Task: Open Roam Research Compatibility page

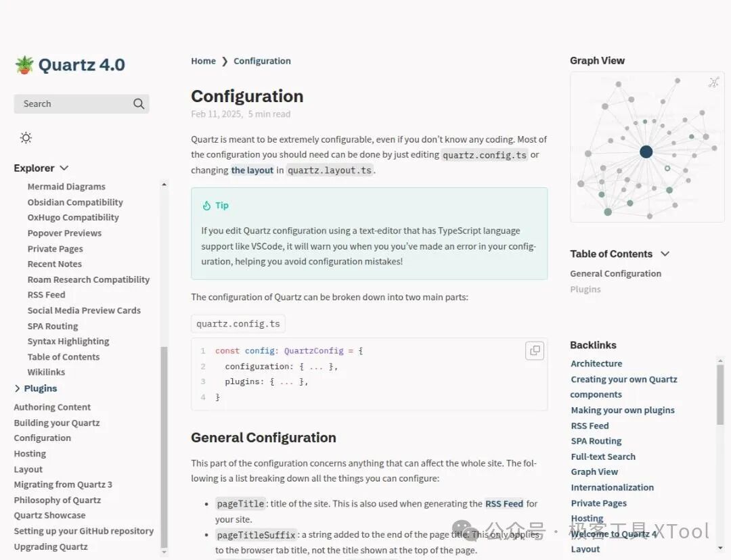Action: tap(89, 279)
